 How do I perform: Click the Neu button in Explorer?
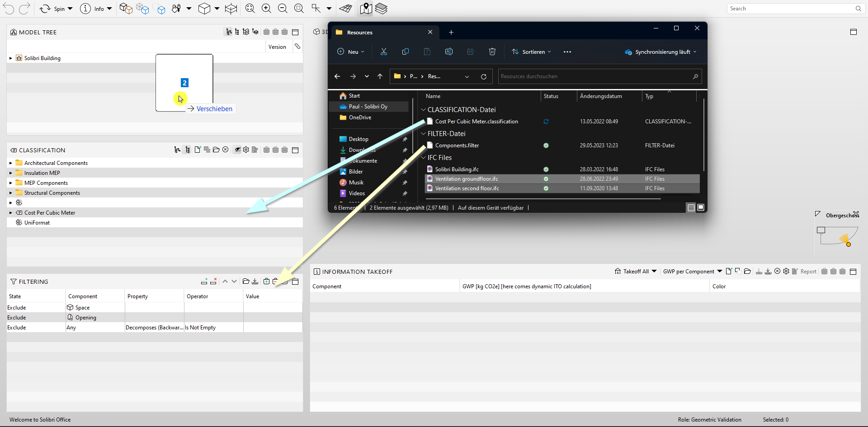(x=351, y=52)
